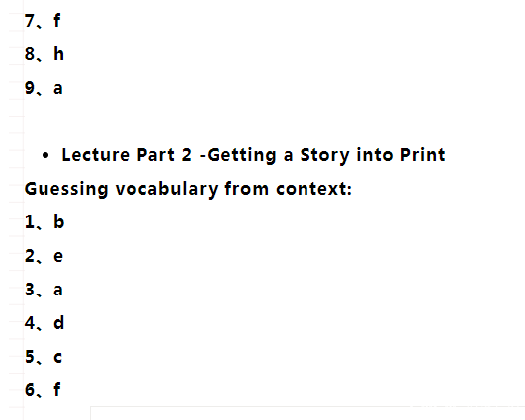Click the word "from" in the subheading
This screenshot has height=420, width=525.
click(x=247, y=189)
